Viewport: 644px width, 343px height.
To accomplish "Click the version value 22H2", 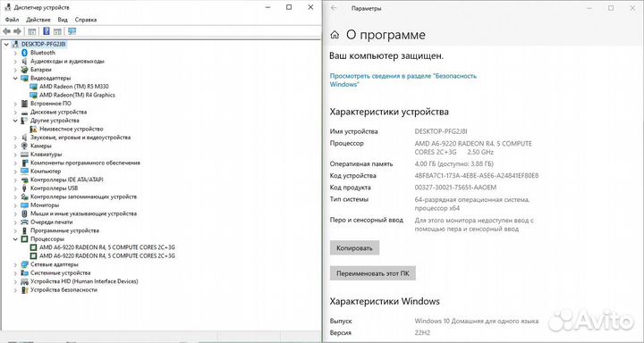I will tap(422, 333).
